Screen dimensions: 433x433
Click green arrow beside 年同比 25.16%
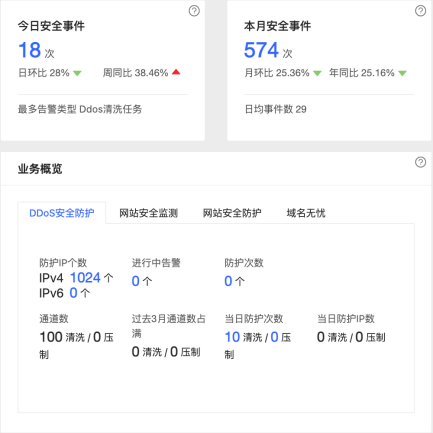pyautogui.click(x=403, y=73)
